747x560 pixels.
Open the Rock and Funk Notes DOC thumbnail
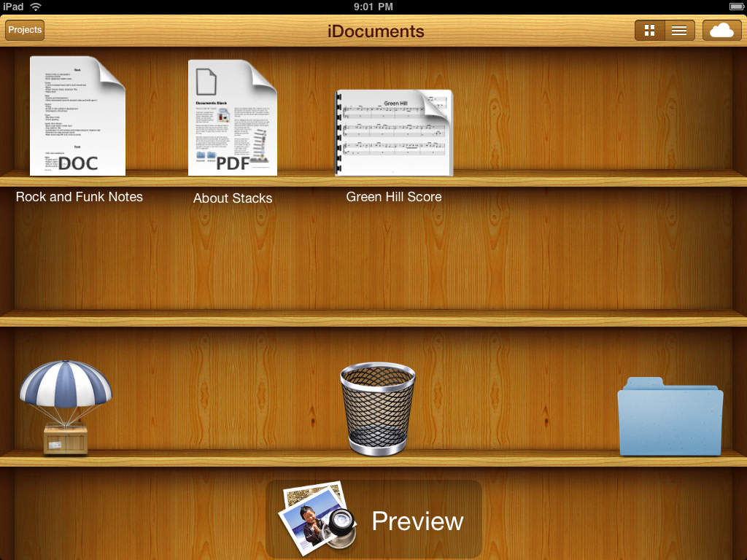77,116
